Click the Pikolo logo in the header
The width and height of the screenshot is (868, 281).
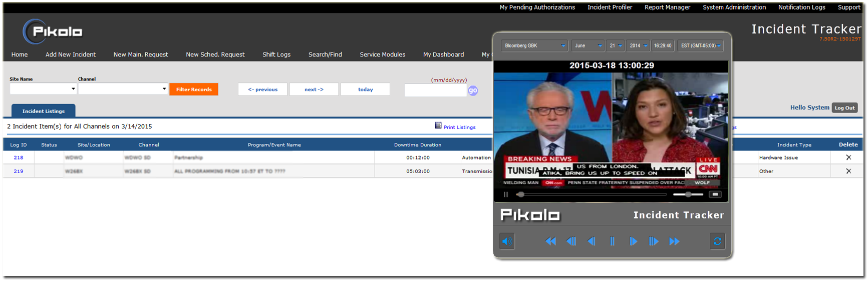tap(53, 31)
